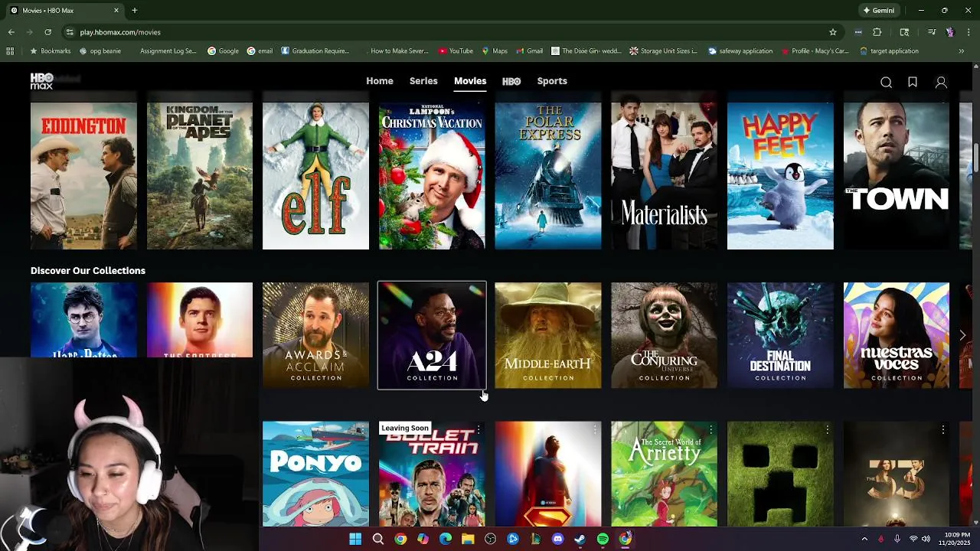The width and height of the screenshot is (980, 551).
Task: Open Steam from the taskbar
Action: coord(580,539)
